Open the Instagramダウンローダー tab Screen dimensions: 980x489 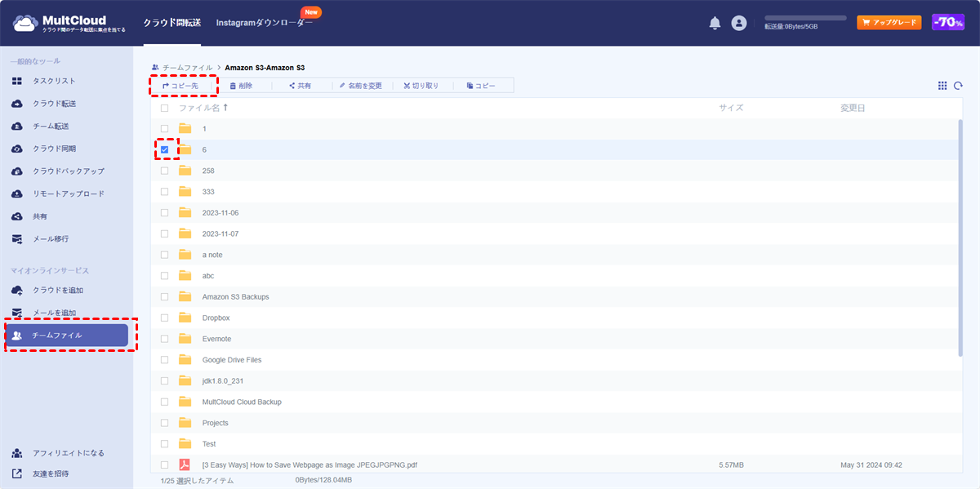coord(264,23)
